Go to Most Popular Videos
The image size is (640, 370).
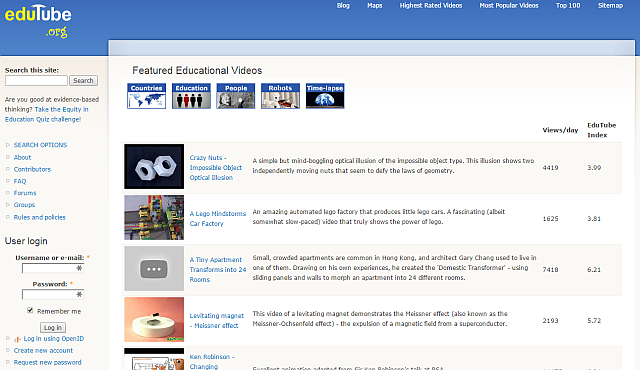click(x=509, y=6)
